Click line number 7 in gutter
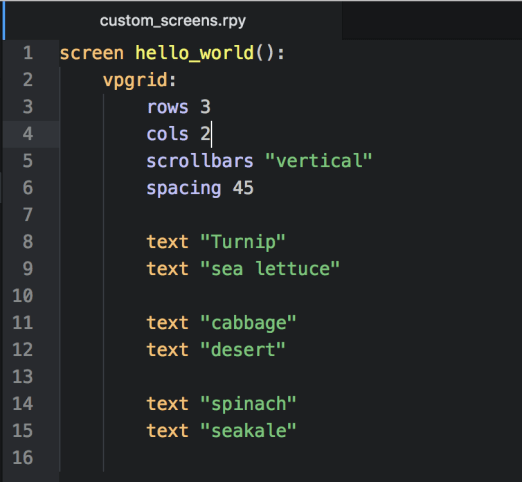 [x=28, y=215]
